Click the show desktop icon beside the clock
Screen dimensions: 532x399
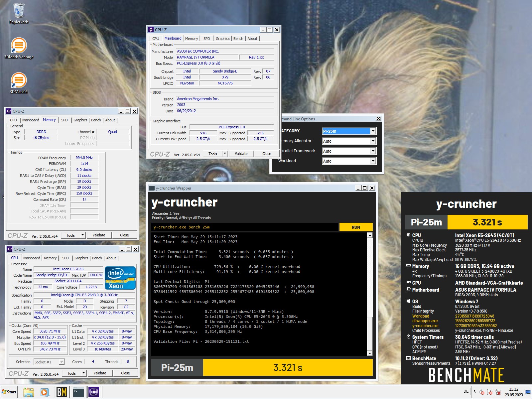coord(528,392)
